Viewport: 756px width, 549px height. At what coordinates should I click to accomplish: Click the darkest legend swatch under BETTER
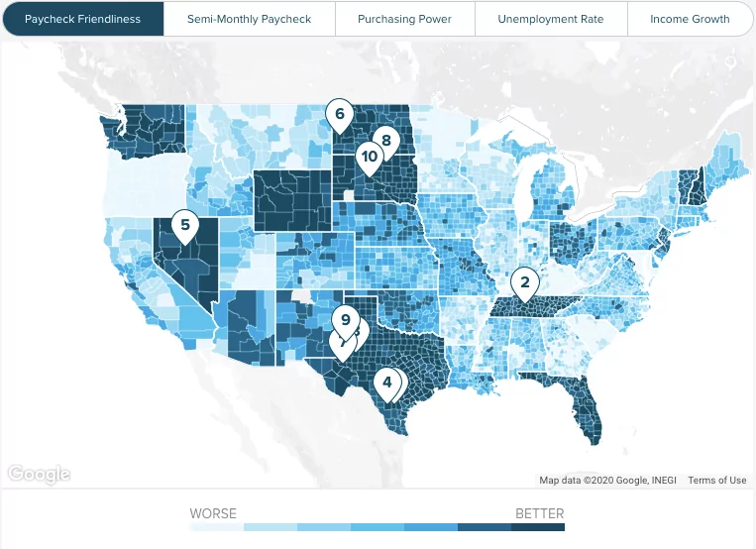coord(538,528)
